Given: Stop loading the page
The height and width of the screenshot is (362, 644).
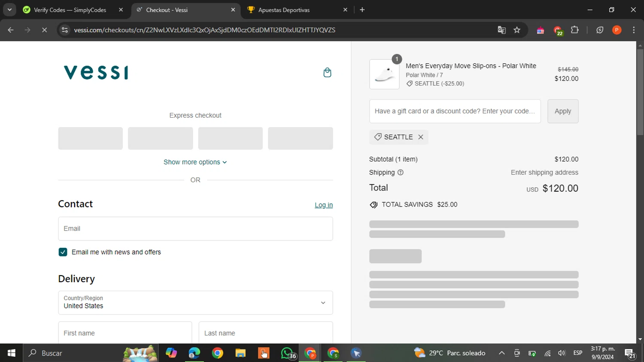Looking at the screenshot, I should [44, 30].
